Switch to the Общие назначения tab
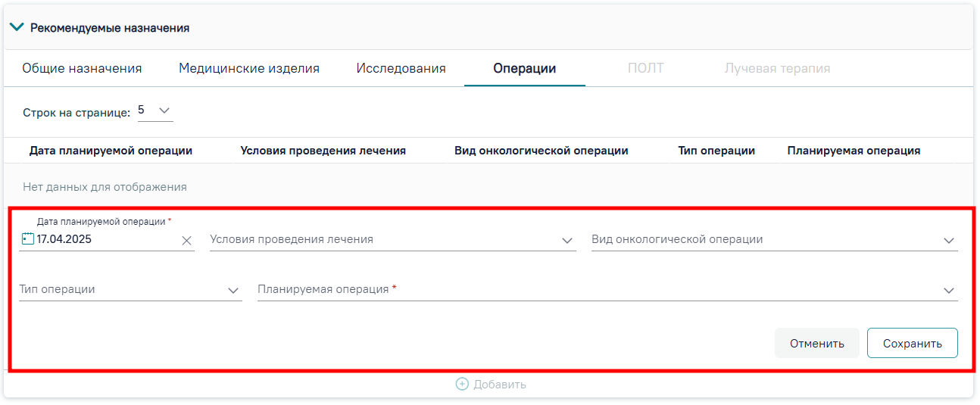Screen dimensions: 980x405 point(82,69)
